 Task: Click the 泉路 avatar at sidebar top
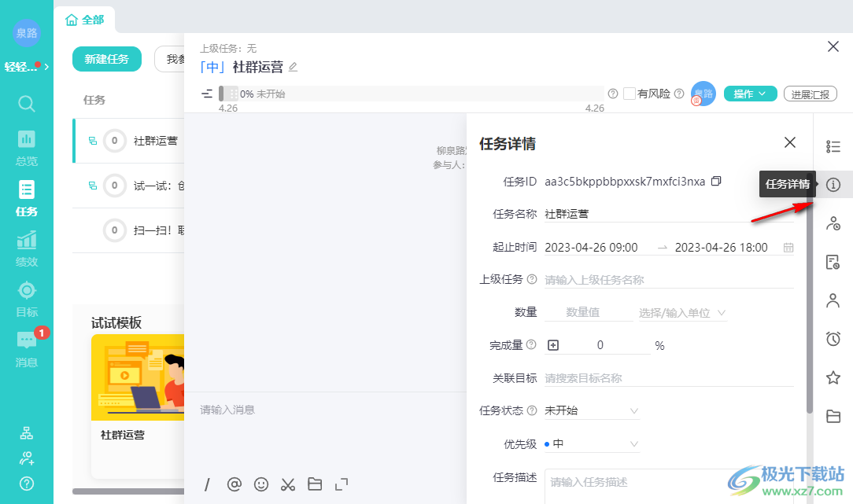(x=26, y=32)
